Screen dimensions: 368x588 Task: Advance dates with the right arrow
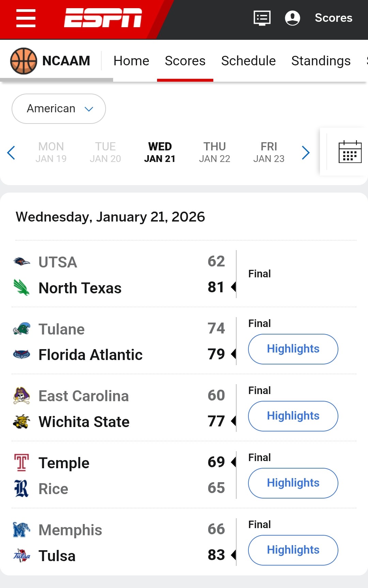tap(306, 152)
